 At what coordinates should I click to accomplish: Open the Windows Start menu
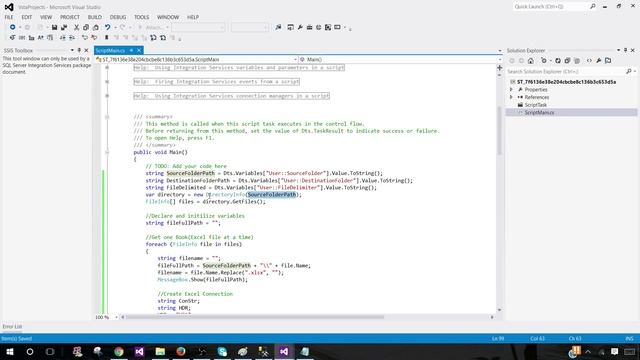pos(9,351)
